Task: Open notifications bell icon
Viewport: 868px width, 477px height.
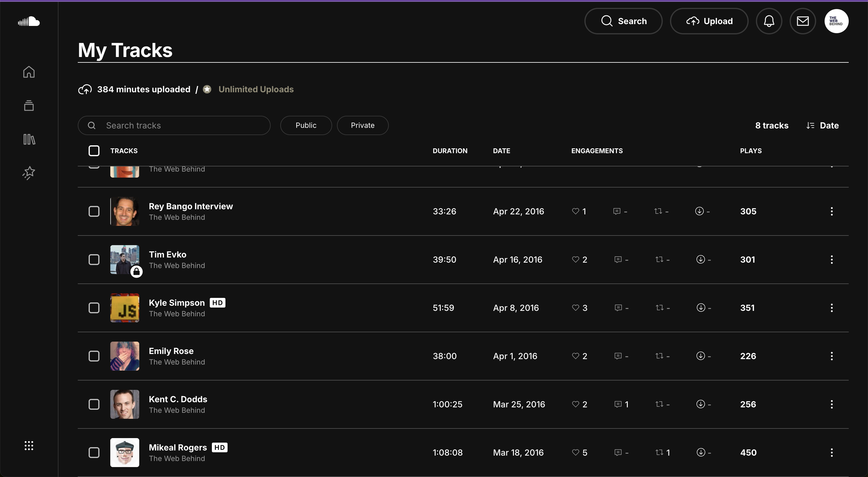Action: 769,21
